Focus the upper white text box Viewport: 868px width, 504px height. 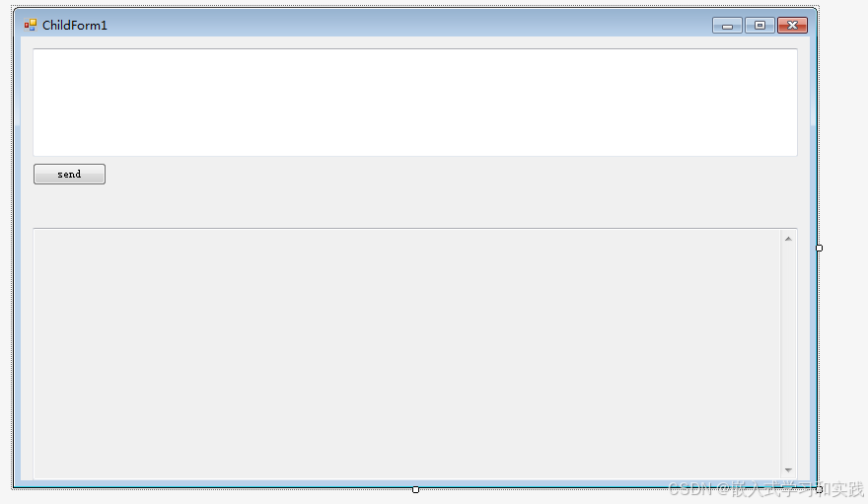tap(415, 103)
